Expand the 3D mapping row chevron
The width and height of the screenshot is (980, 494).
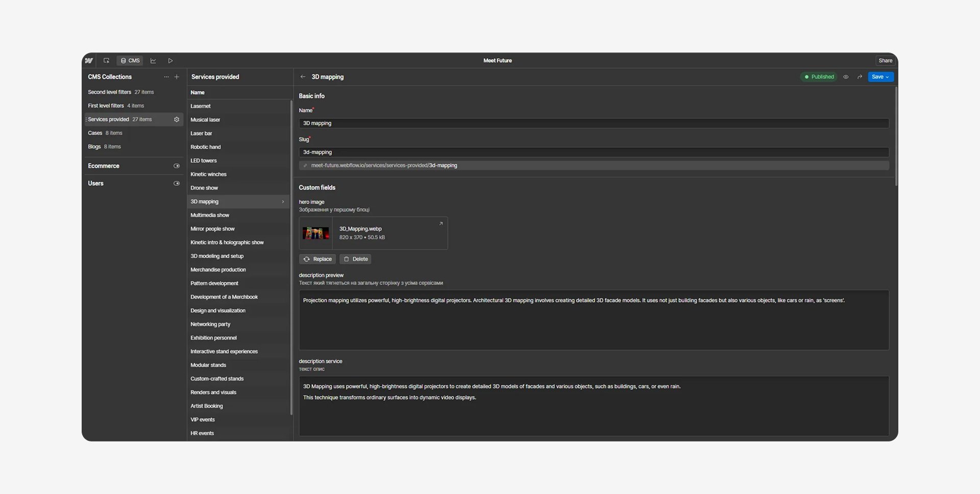(283, 202)
